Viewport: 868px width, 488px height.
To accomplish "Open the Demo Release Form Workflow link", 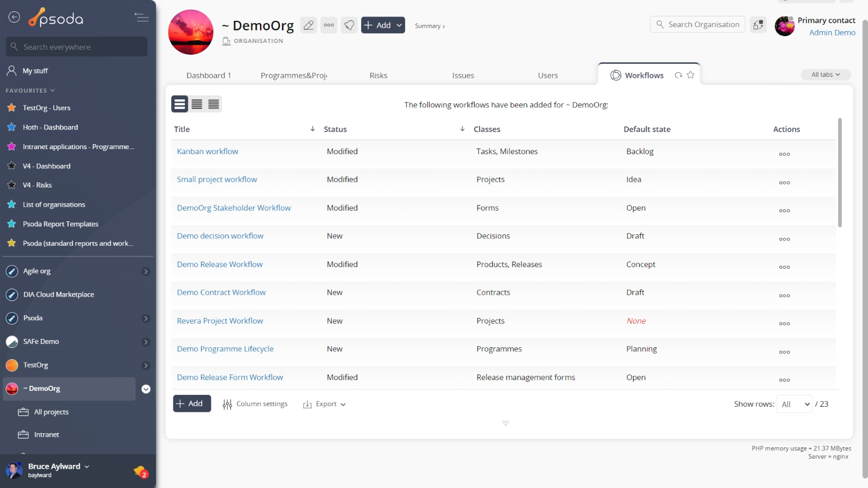I will (230, 377).
